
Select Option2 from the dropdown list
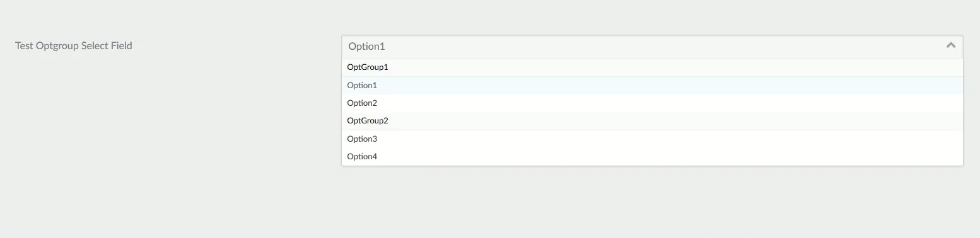[652, 103]
